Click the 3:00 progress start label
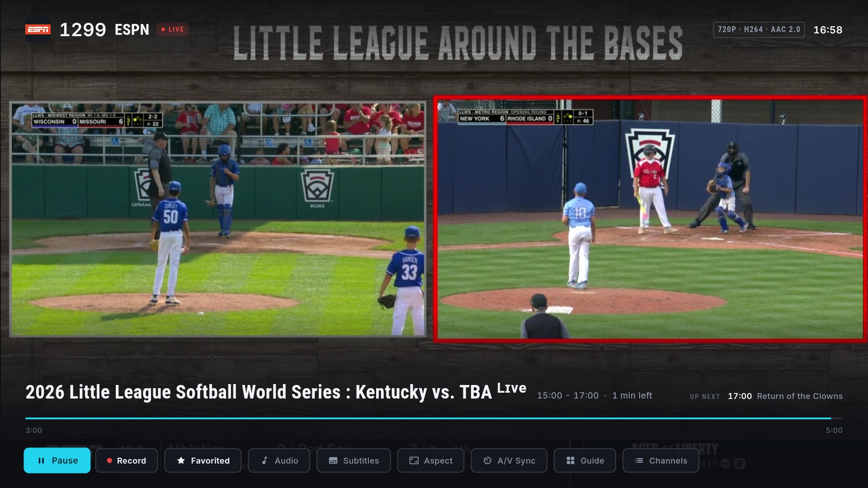This screenshot has width=868, height=488. (x=34, y=430)
